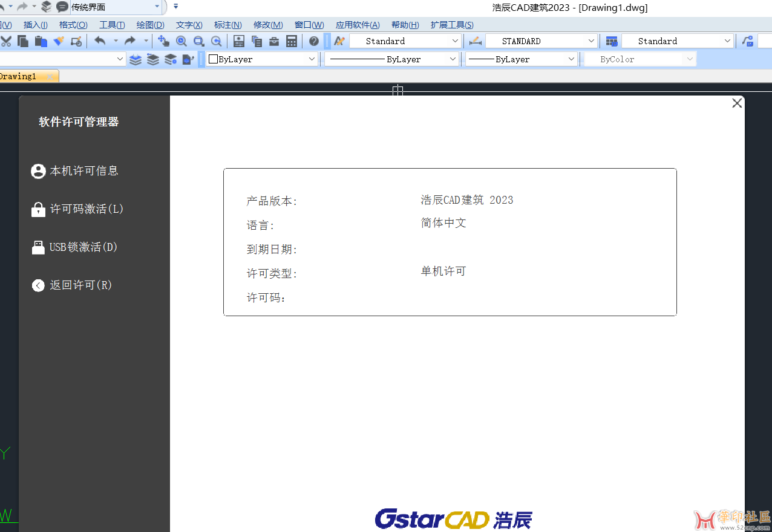Open the 绘图(D) menu
Image resolution: width=772 pixels, height=532 pixels.
[x=150, y=25]
